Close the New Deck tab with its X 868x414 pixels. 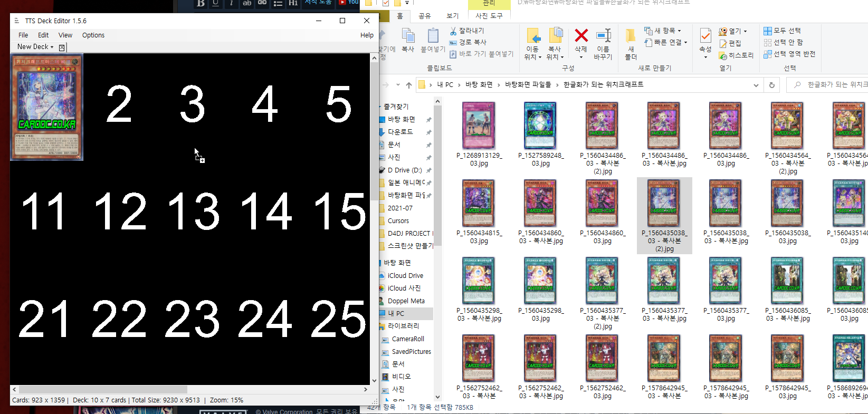tap(62, 47)
